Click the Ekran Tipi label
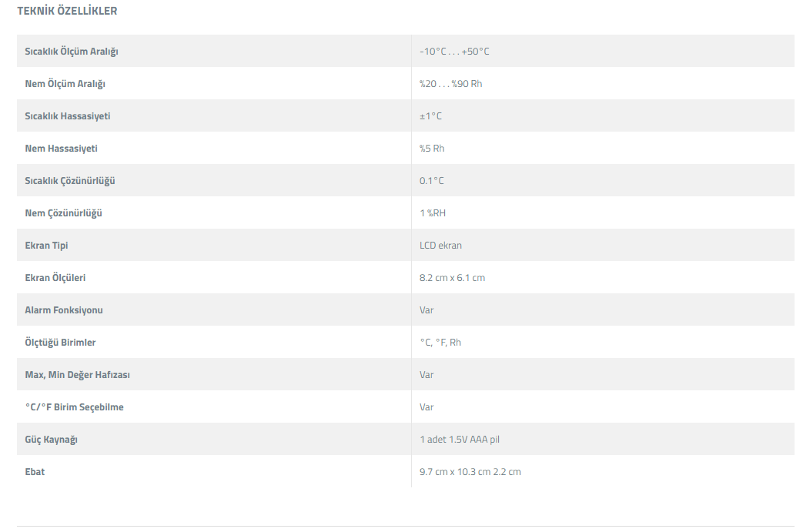 (x=46, y=246)
